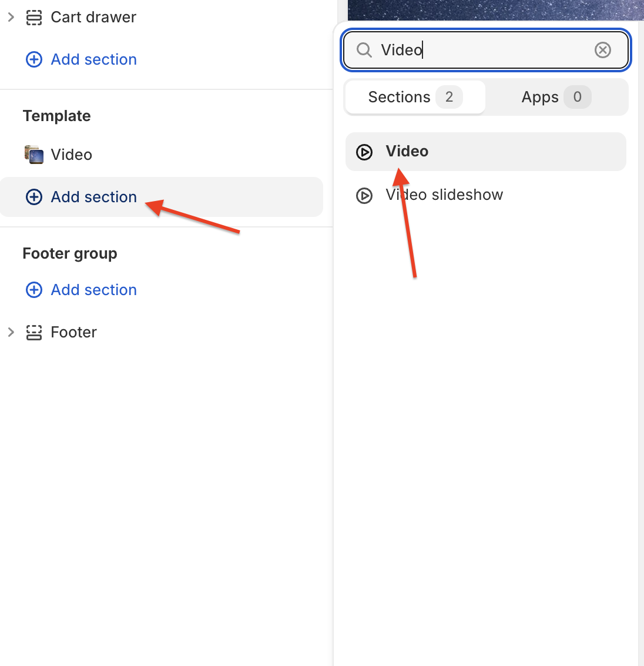Clear the search field with the X icon
The width and height of the screenshot is (644, 666).
pyautogui.click(x=602, y=50)
